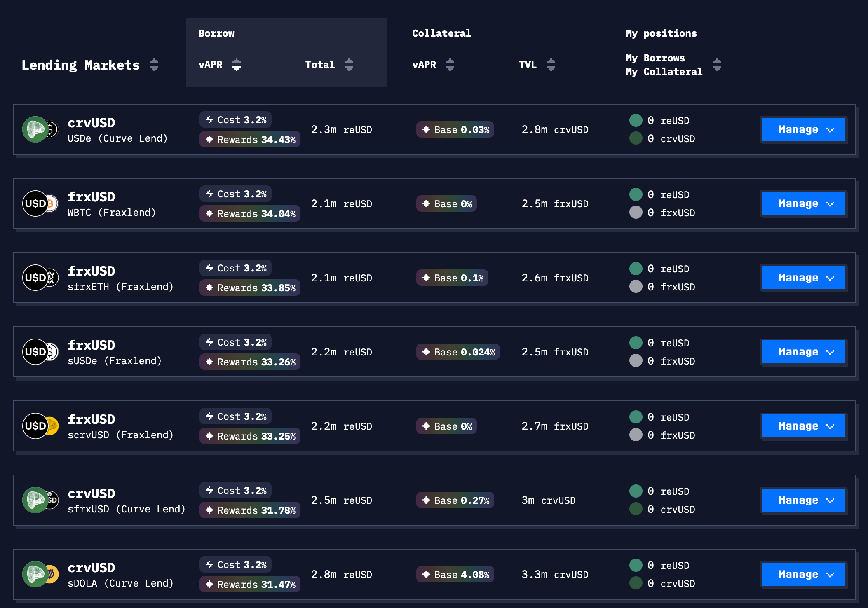Image resolution: width=868 pixels, height=608 pixels.
Task: Click Cost 3.2% badge in sDOLA row
Action: tap(236, 564)
